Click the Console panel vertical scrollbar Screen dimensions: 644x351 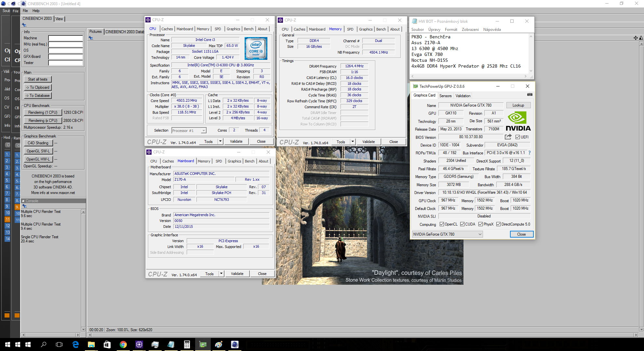coord(83,270)
